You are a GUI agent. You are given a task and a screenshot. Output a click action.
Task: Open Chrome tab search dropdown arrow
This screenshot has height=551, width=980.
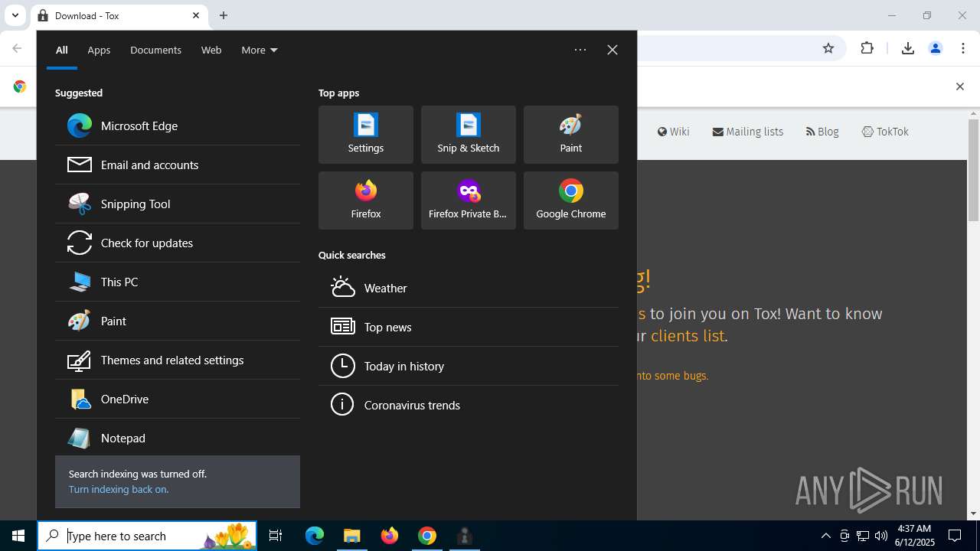[x=15, y=15]
